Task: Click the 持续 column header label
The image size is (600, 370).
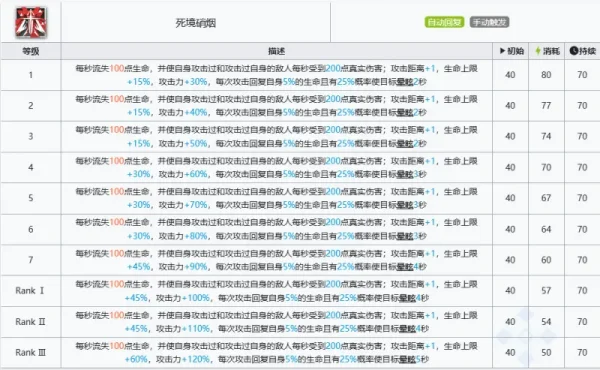Action: (x=587, y=51)
